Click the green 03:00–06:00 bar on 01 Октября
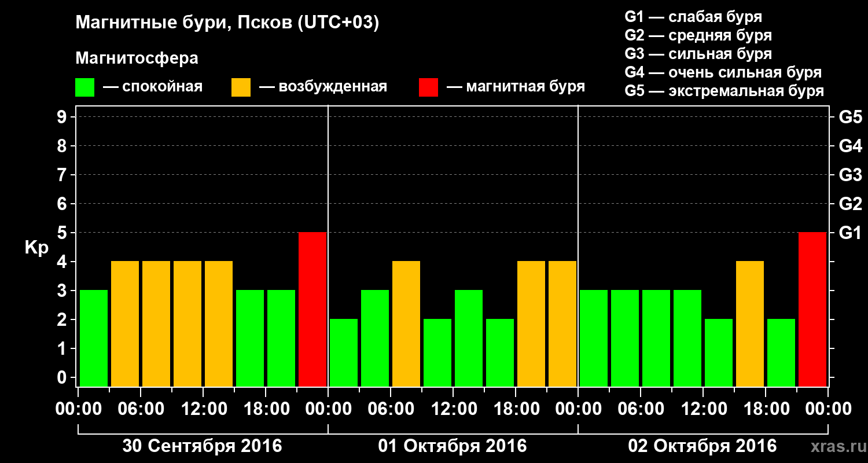 pyautogui.click(x=375, y=338)
